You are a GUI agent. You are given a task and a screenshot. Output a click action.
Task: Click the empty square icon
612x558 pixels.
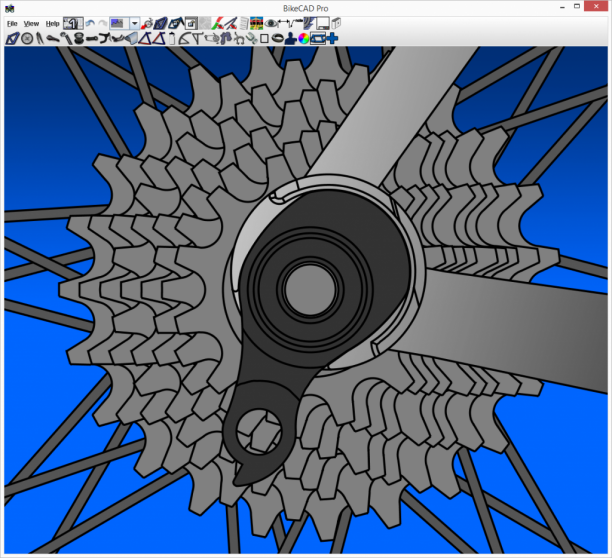pos(264,39)
